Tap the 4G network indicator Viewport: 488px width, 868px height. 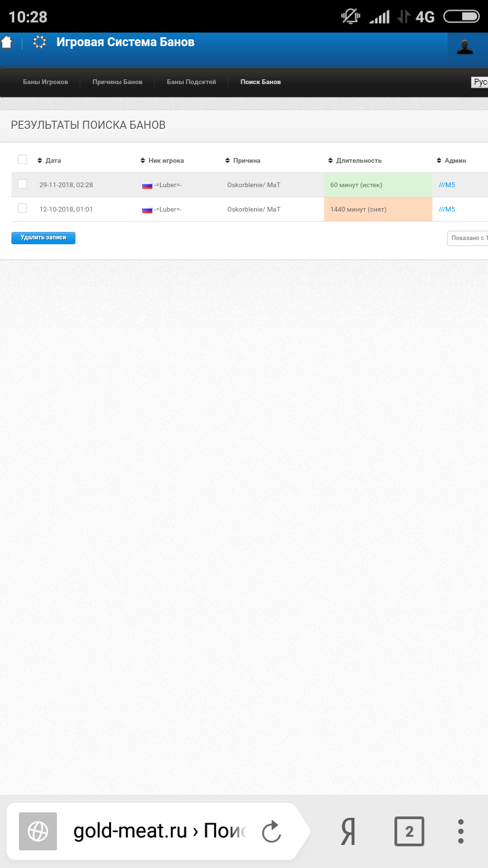click(425, 17)
